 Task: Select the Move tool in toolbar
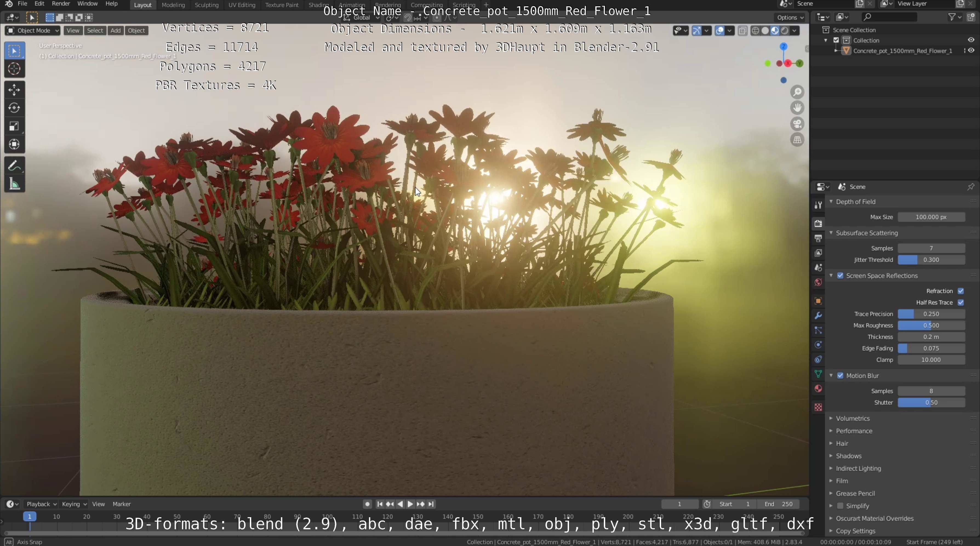click(14, 90)
